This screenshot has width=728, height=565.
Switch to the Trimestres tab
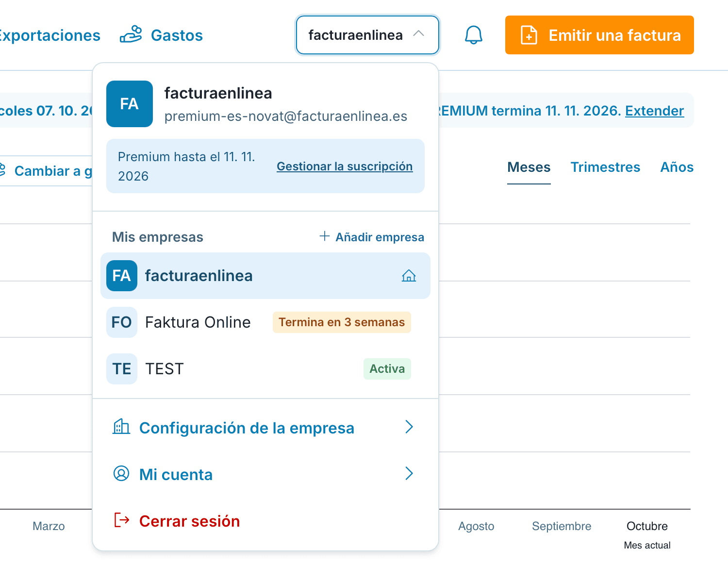(605, 167)
